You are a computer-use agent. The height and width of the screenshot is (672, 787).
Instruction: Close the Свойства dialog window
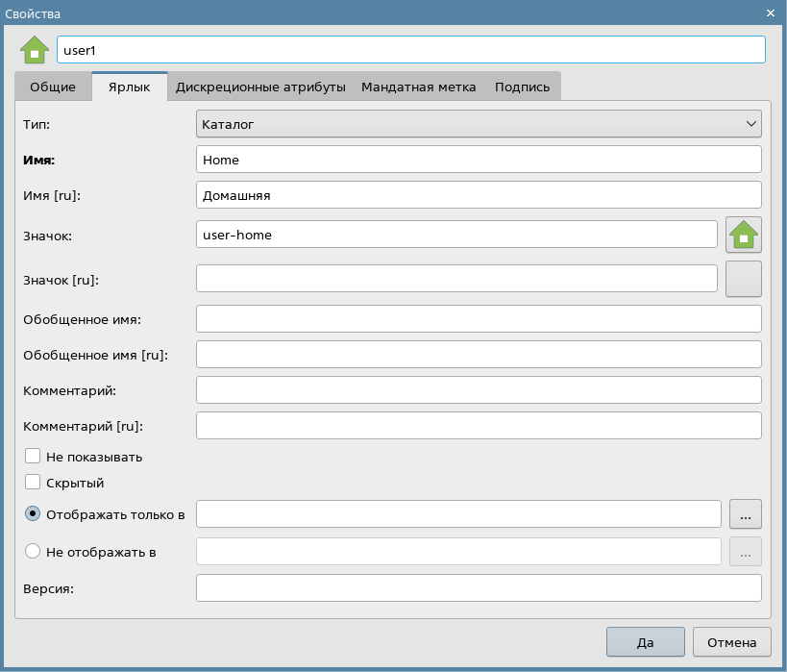click(771, 12)
